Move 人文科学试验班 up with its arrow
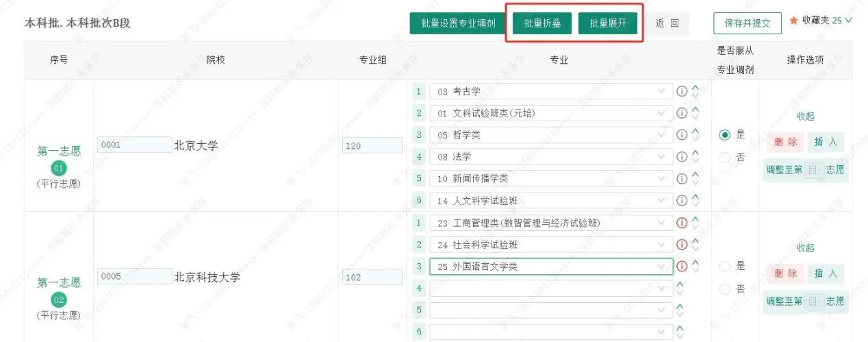 [696, 197]
